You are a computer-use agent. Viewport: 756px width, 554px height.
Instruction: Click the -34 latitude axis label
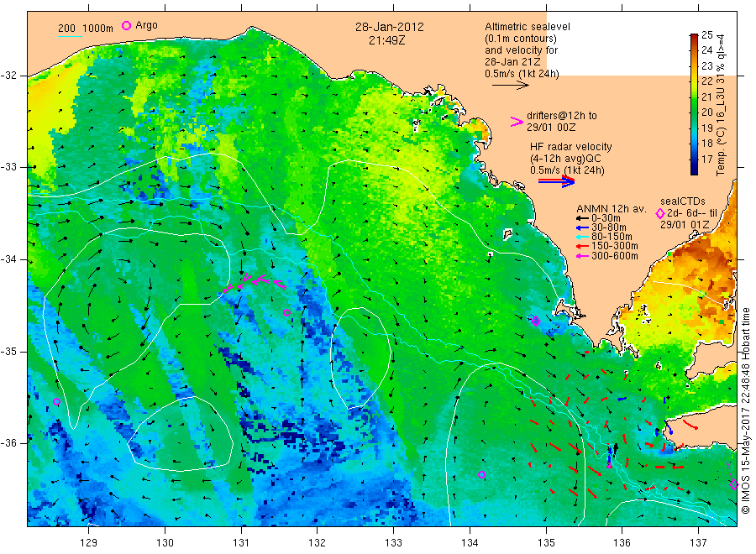coord(9,259)
